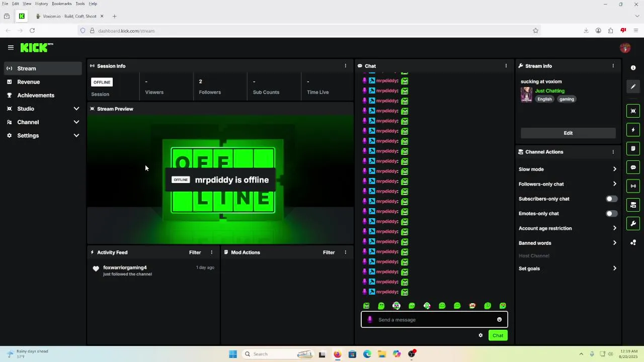Insert the last heart-eyes green emote
This screenshot has width=644, height=362.
pos(503,306)
